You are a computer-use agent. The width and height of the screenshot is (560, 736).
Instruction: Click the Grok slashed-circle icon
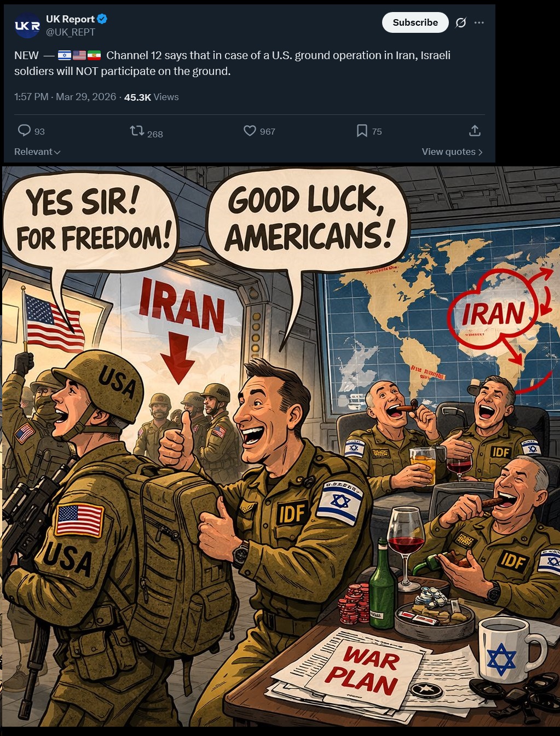pos(461,22)
